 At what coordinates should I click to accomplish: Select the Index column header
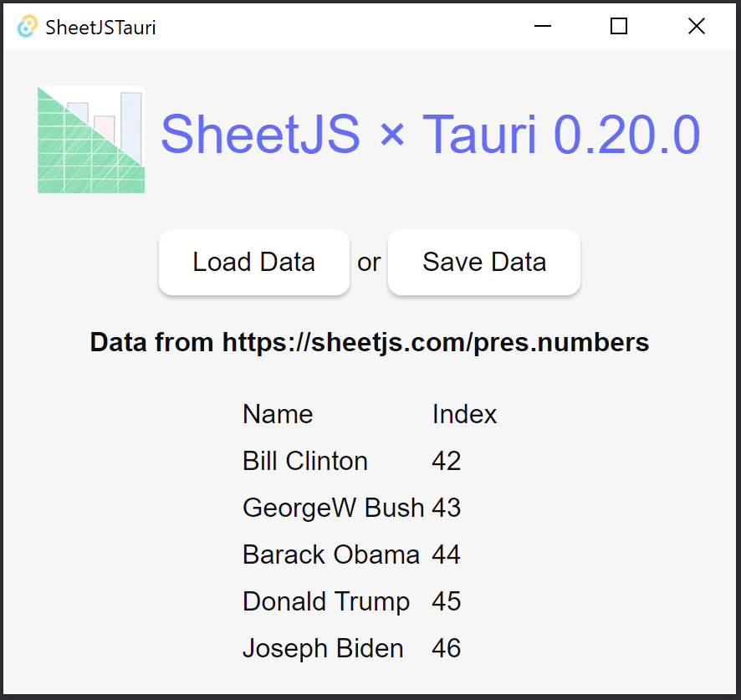click(464, 414)
